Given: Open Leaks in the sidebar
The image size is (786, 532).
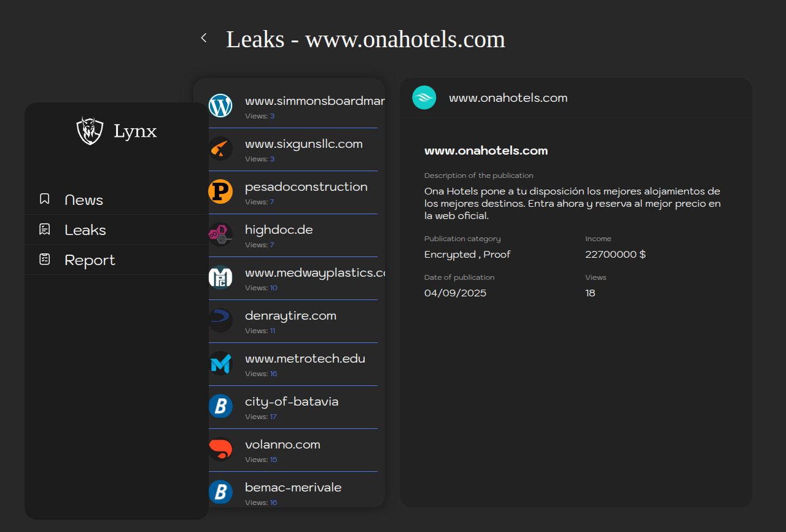Looking at the screenshot, I should pyautogui.click(x=117, y=229).
